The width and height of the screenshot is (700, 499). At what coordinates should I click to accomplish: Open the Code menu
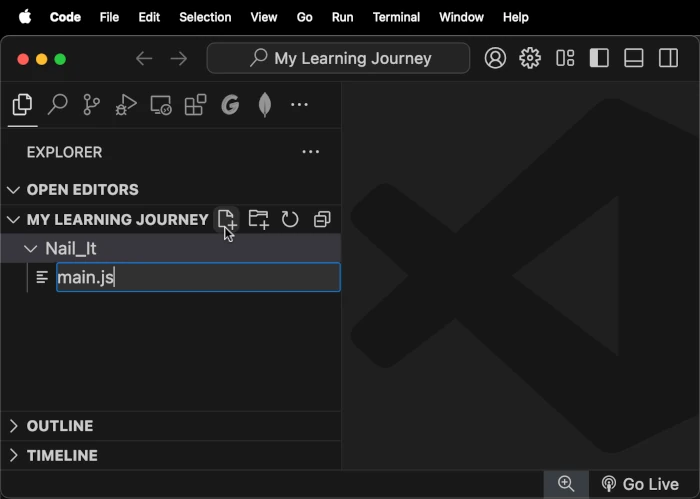point(65,17)
